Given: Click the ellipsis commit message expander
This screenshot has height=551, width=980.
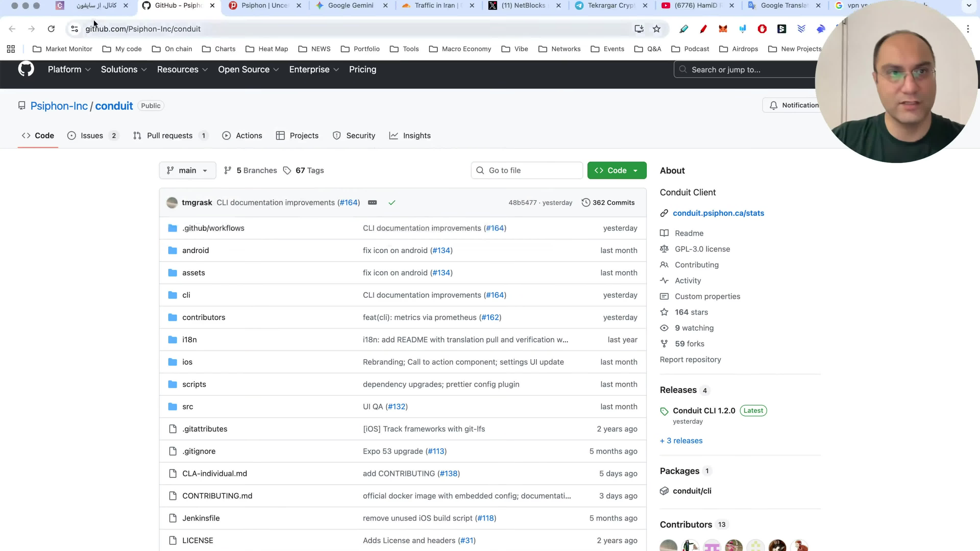Looking at the screenshot, I should point(372,203).
